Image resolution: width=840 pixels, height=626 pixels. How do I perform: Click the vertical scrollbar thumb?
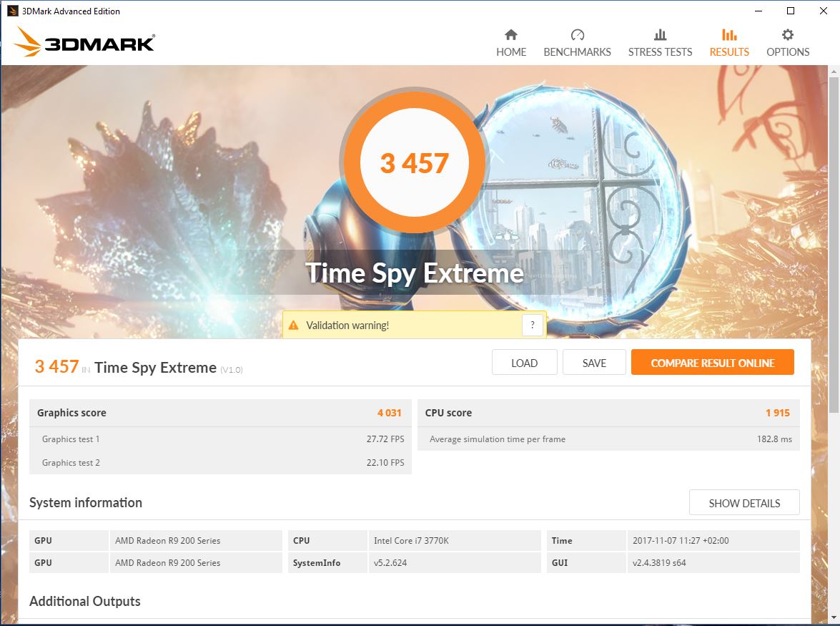point(834,245)
